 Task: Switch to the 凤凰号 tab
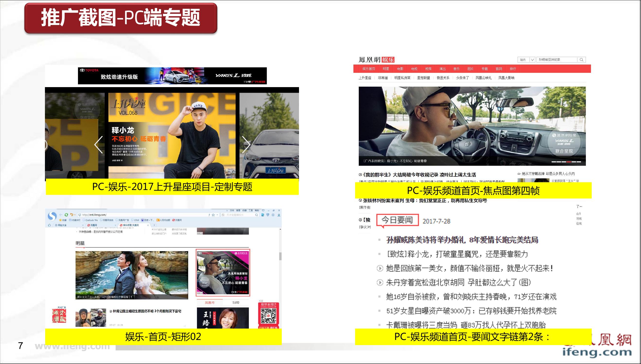(210, 303)
